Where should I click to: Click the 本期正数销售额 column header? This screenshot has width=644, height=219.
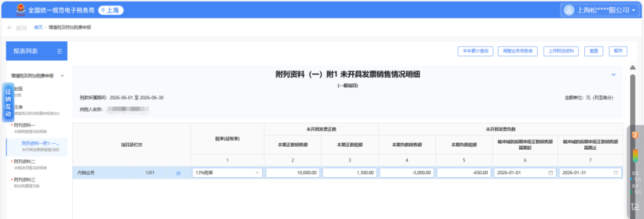(293, 144)
